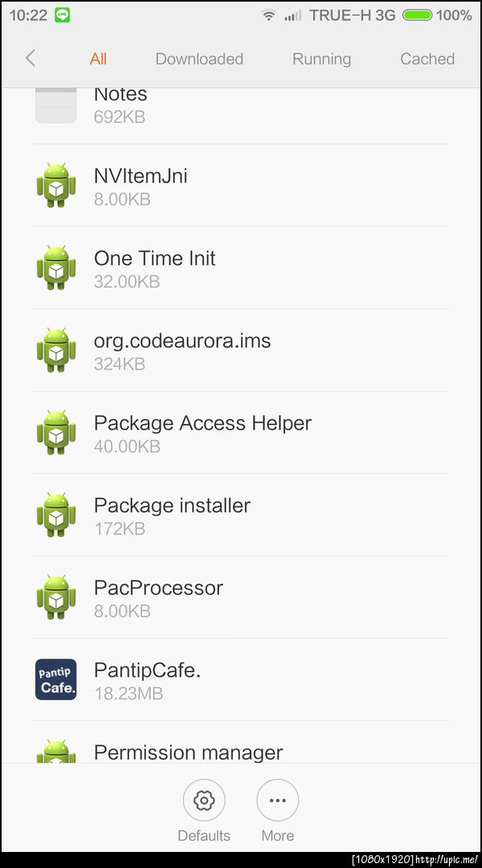Tap the More label
The image size is (482, 868).
[x=278, y=835]
